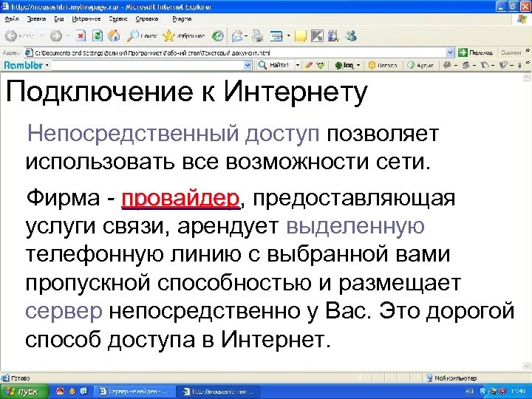Viewport: 532px width, 399px height.
Task: Open the Messenger people icon
Action: (x=351, y=36)
